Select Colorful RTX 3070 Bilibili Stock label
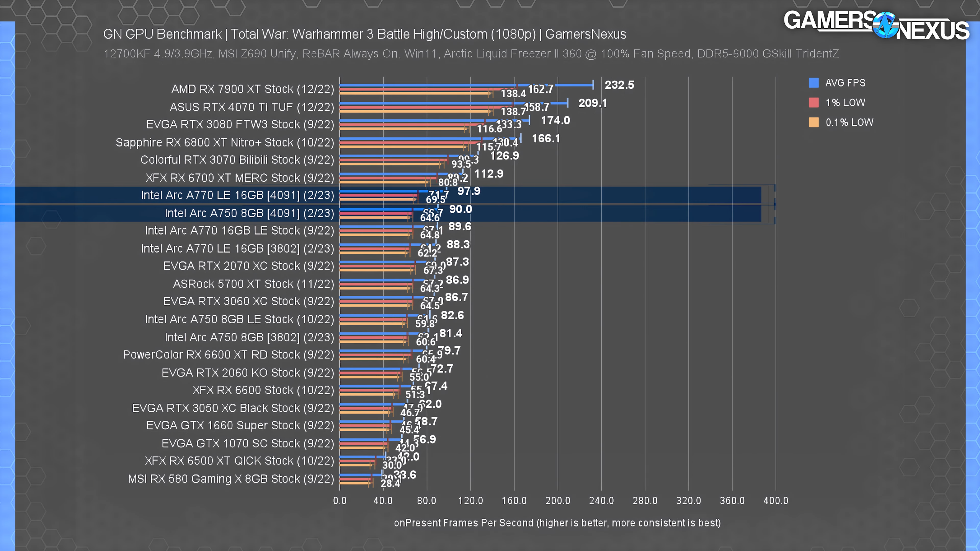Screen dimensions: 980x551 click(x=237, y=160)
